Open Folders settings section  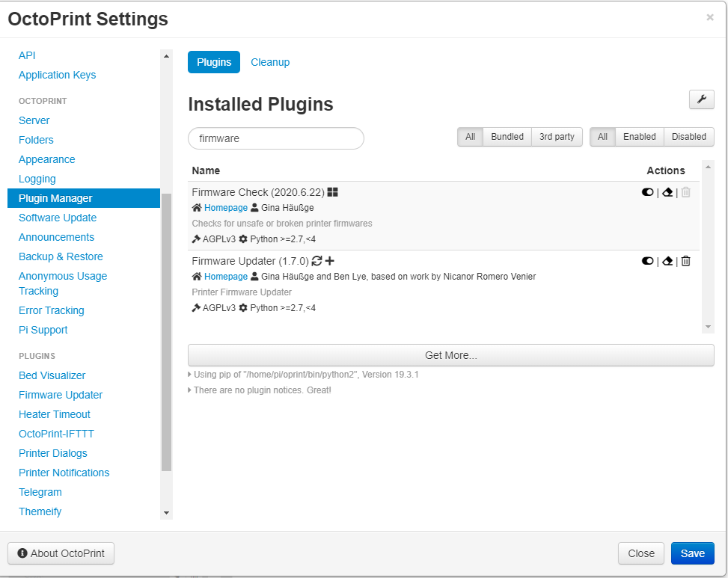coord(36,140)
